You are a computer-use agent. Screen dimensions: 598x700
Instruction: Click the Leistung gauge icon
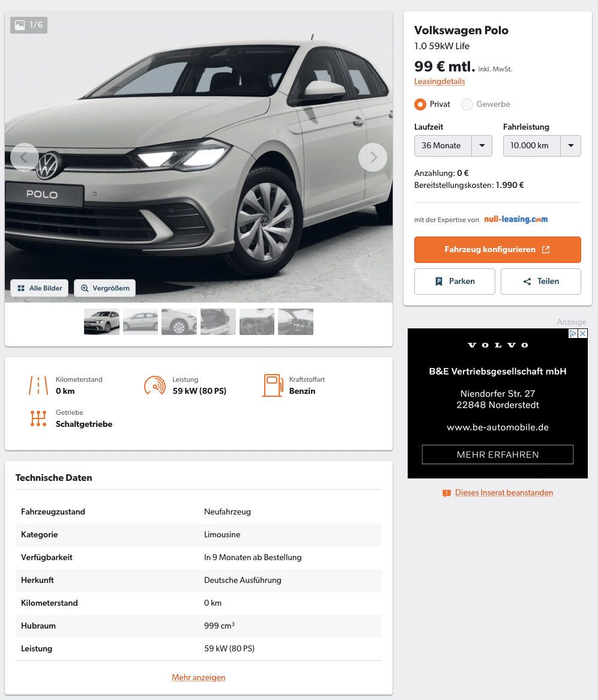point(155,385)
